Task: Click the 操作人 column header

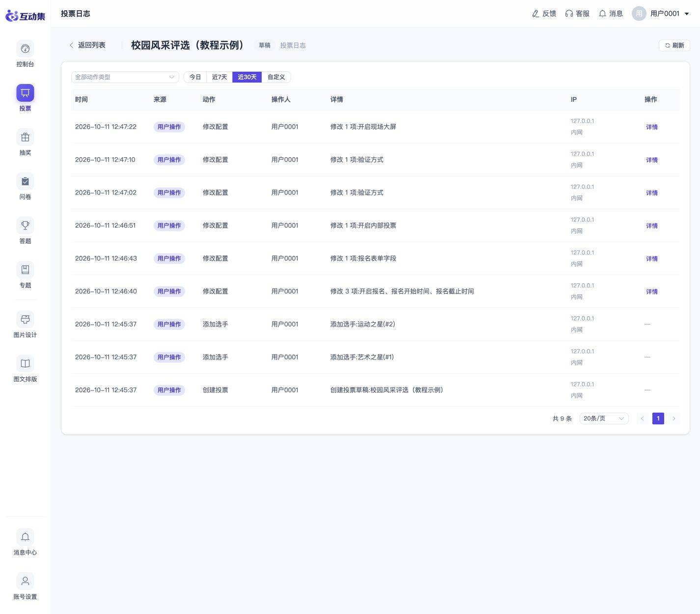Action: (281, 99)
